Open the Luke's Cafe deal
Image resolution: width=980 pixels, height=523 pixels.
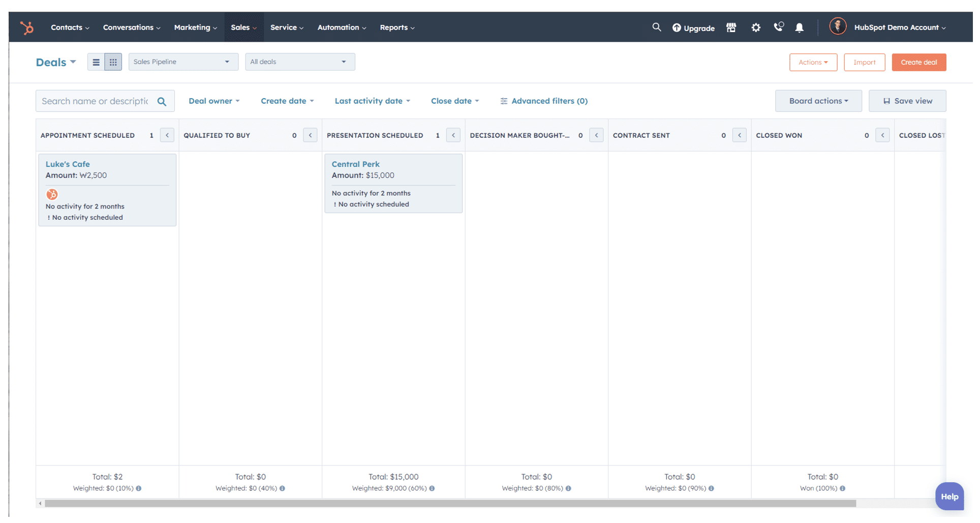(x=68, y=164)
